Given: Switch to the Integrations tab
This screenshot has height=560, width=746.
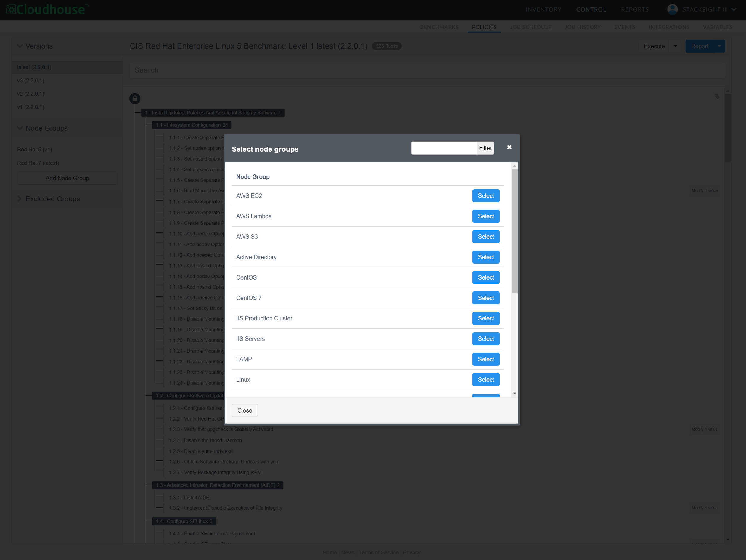Looking at the screenshot, I should pyautogui.click(x=669, y=27).
